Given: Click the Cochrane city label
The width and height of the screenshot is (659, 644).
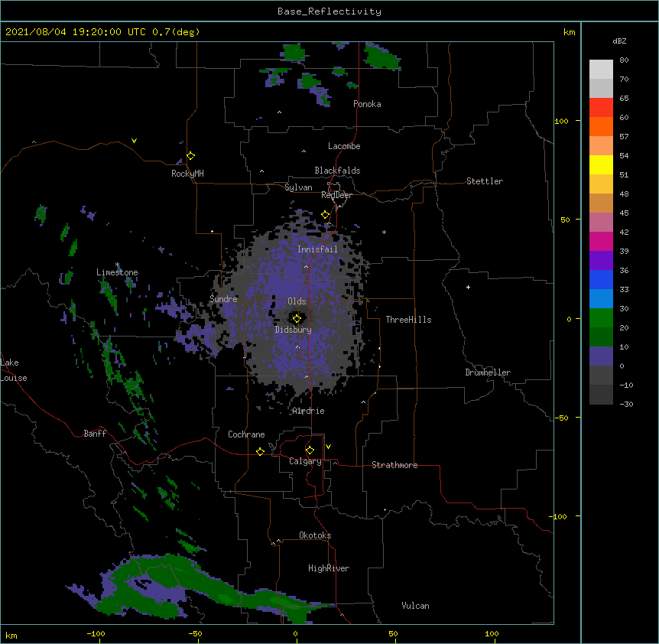Looking at the screenshot, I should [246, 434].
